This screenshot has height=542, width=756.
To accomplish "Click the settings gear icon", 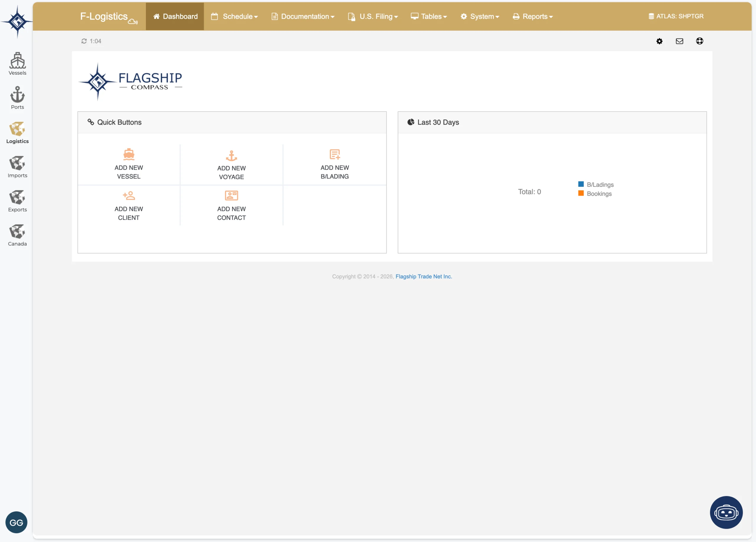I will (x=659, y=41).
